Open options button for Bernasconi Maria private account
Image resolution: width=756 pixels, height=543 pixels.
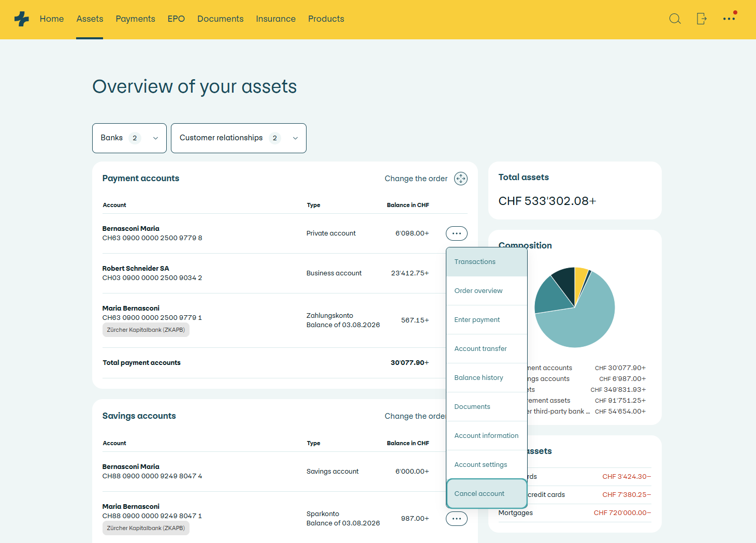(x=457, y=233)
